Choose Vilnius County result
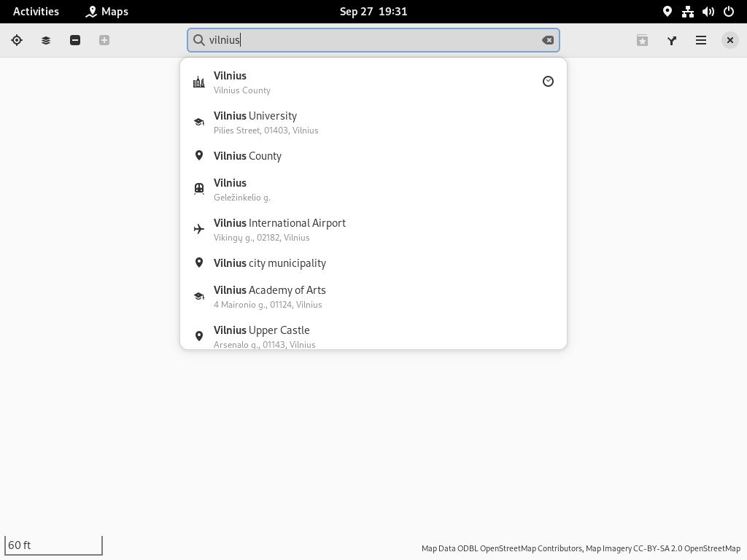This screenshot has height=560, width=747. [373, 156]
